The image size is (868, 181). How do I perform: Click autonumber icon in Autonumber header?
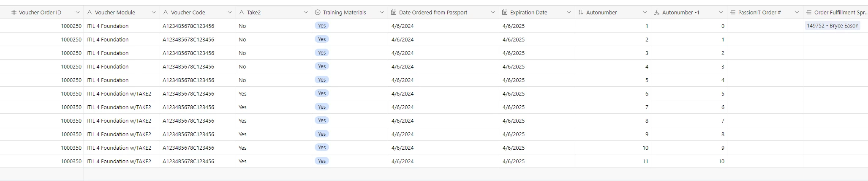[x=581, y=13]
